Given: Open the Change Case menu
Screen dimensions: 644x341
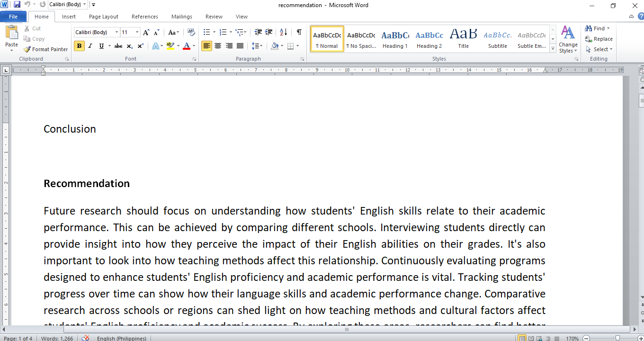Looking at the screenshot, I should click(x=174, y=32).
